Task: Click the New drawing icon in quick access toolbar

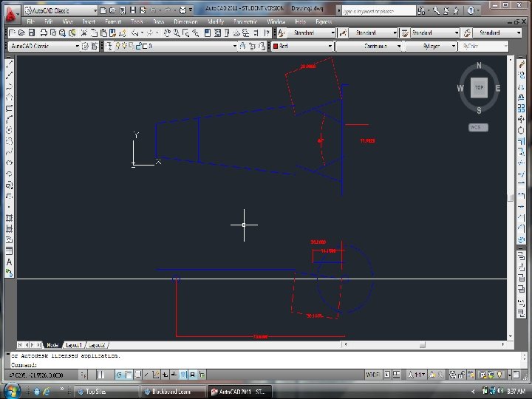Action: [103, 10]
